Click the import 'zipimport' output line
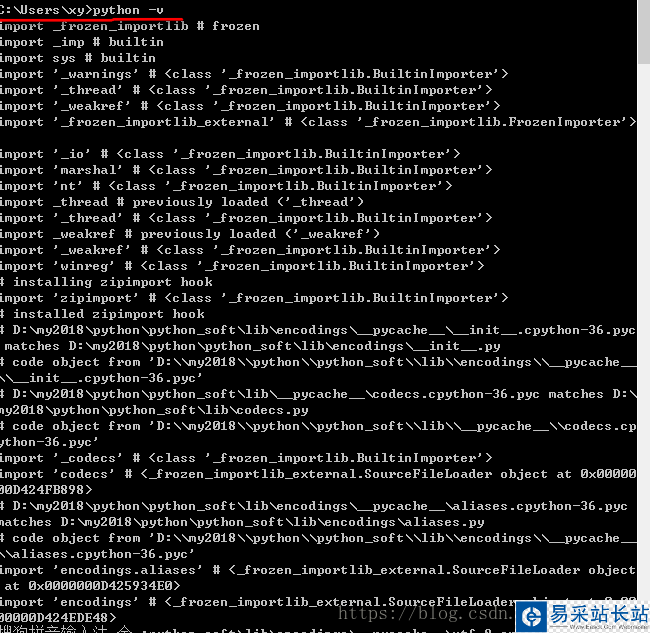Image resolution: width=650 pixels, height=633 pixels. [x=254, y=298]
